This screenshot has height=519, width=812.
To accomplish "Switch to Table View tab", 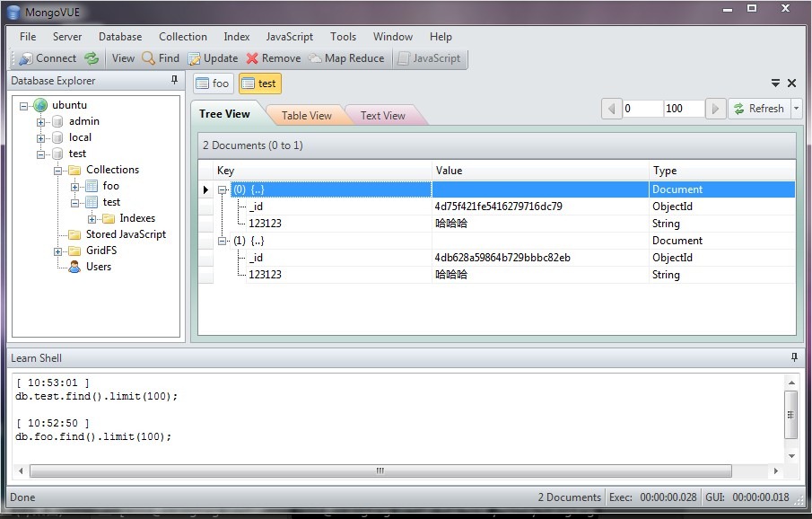I will click(x=307, y=116).
